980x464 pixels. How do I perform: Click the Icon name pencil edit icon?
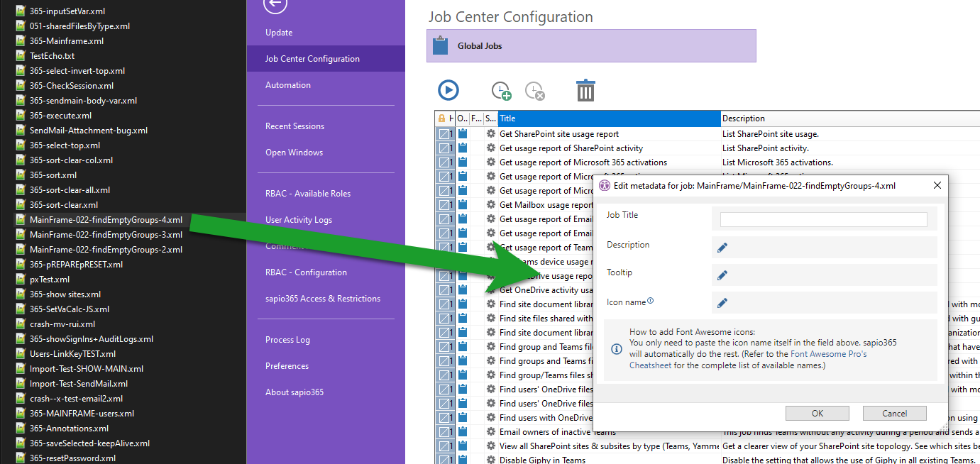(x=722, y=303)
